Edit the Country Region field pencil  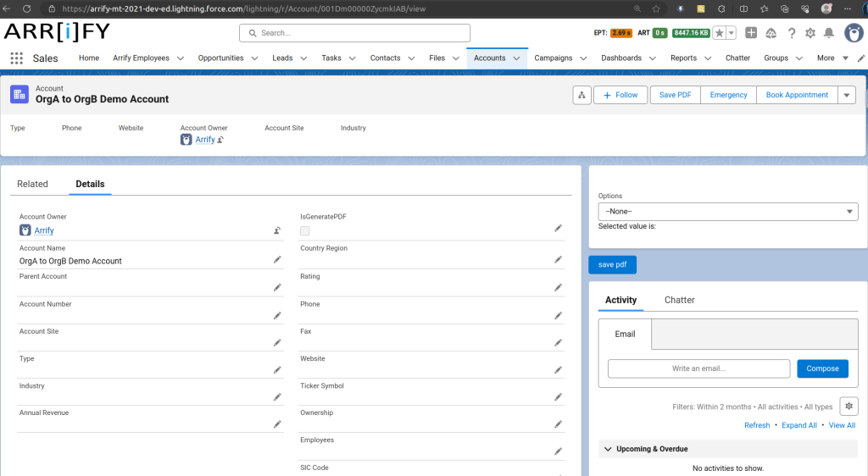click(558, 260)
